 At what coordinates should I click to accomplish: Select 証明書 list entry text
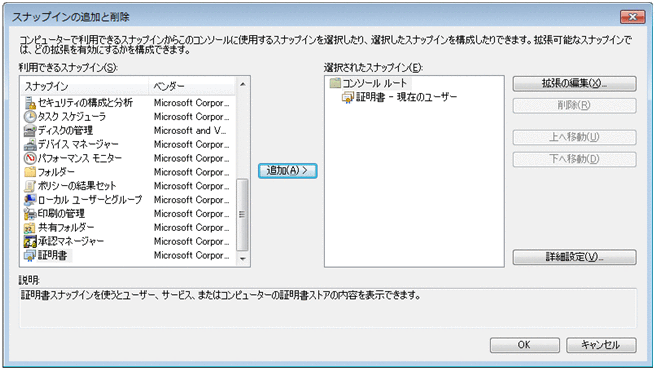pyautogui.click(x=52, y=255)
